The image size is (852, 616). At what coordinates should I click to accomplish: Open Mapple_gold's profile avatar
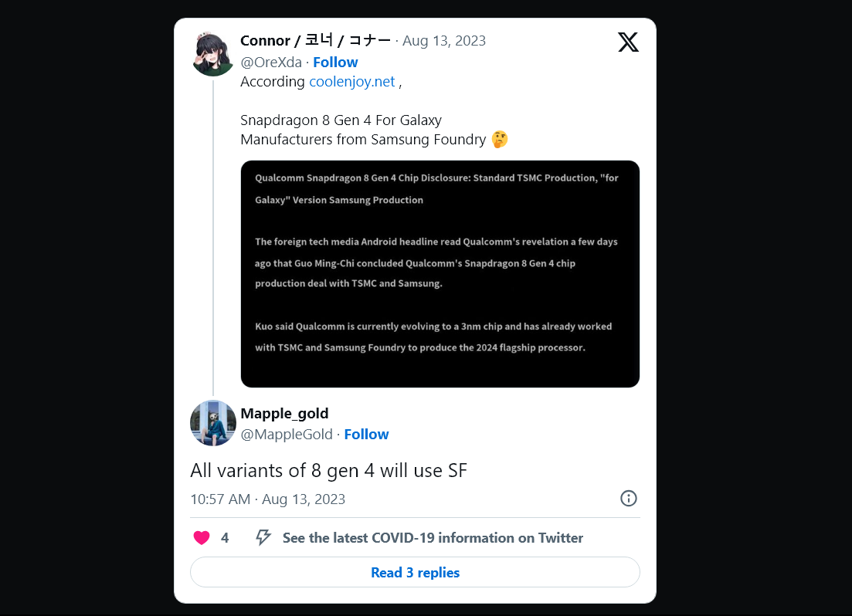click(x=212, y=423)
